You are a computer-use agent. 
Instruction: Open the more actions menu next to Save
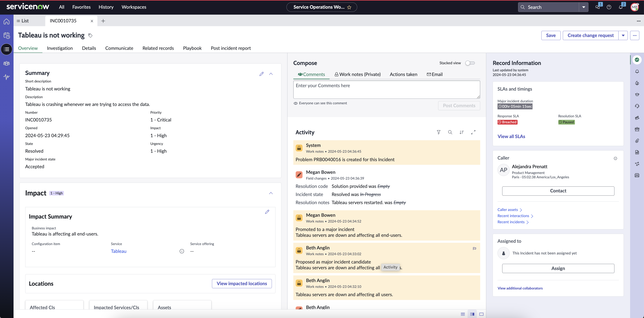tap(635, 36)
